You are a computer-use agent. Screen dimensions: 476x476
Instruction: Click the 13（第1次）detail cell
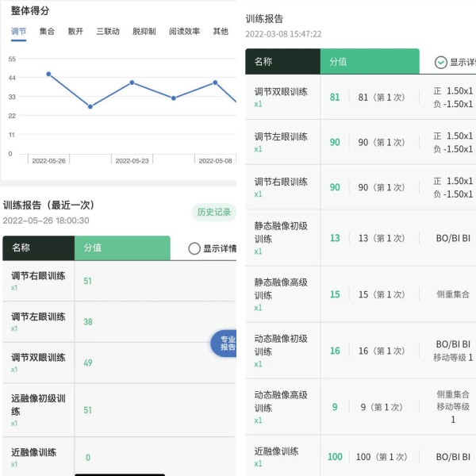click(382, 238)
